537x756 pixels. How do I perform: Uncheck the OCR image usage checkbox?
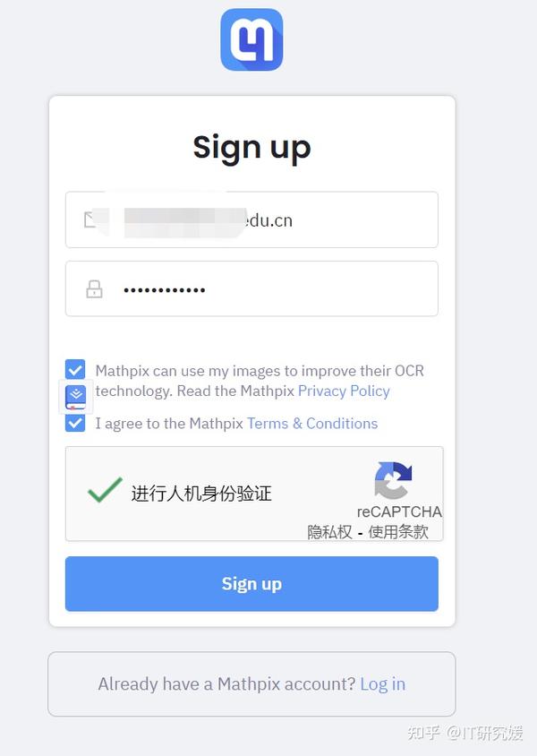pos(75,369)
